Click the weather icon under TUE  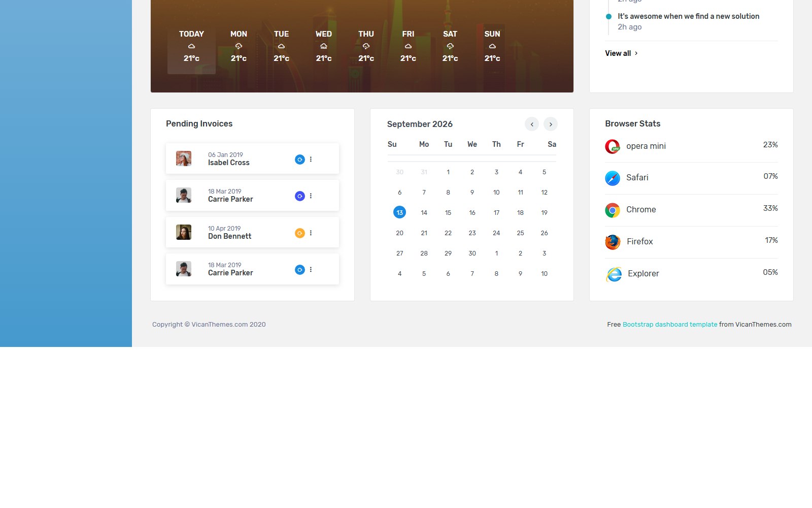[x=281, y=46]
